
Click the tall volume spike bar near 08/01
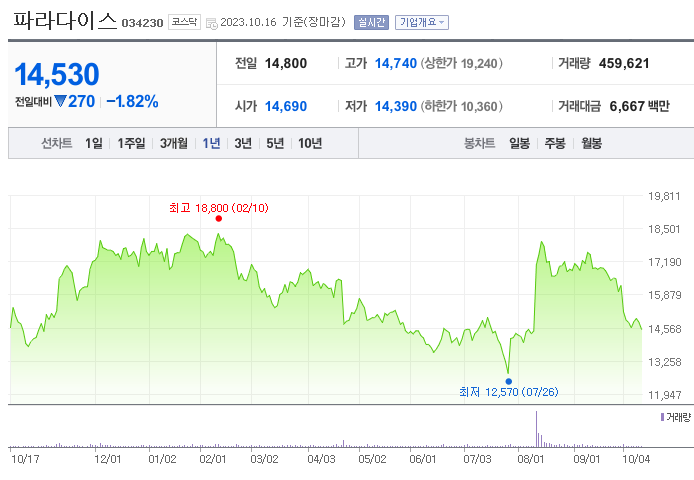(x=536, y=429)
